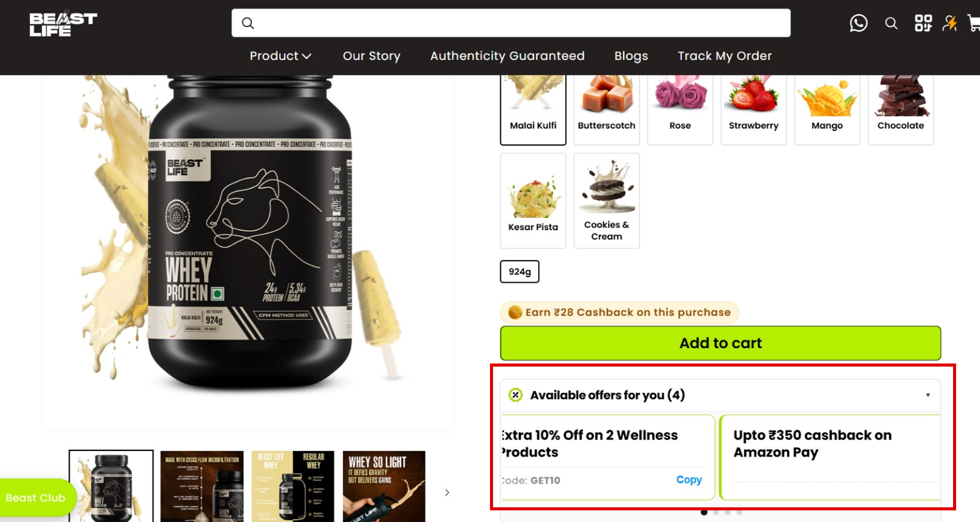Viewport: 980px width, 522px height.
Task: Open the Whey So Light thumbnail
Action: (x=384, y=487)
